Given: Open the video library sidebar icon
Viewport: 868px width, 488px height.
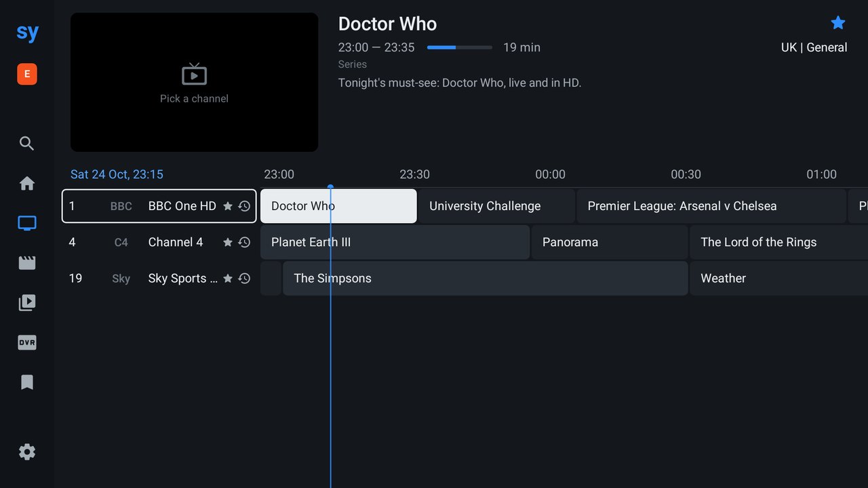Looking at the screenshot, I should point(27,302).
